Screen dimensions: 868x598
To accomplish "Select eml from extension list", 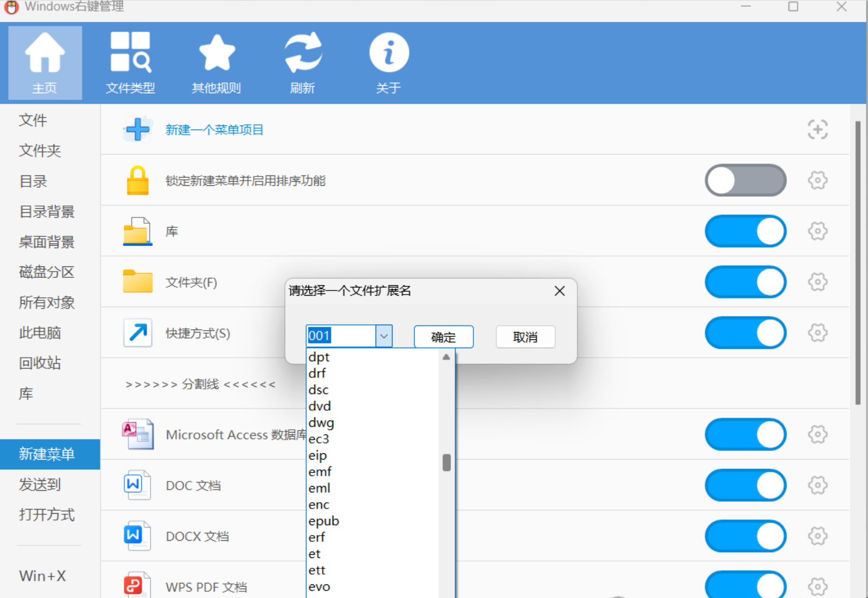I will (x=372, y=488).
